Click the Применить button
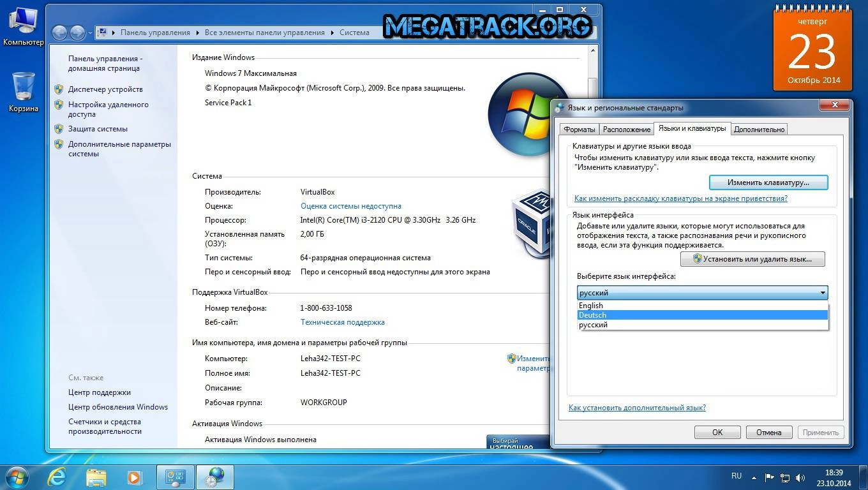This screenshot has width=868, height=490. [x=821, y=432]
